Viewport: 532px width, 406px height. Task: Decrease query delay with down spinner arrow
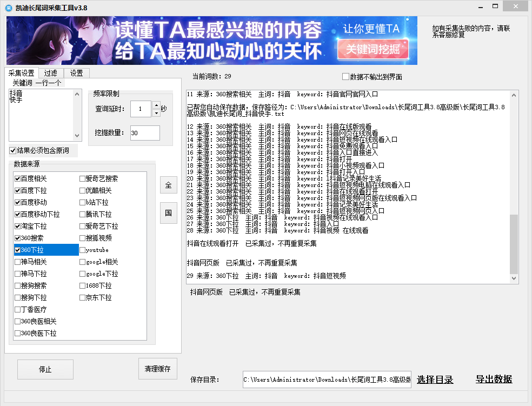click(x=156, y=113)
